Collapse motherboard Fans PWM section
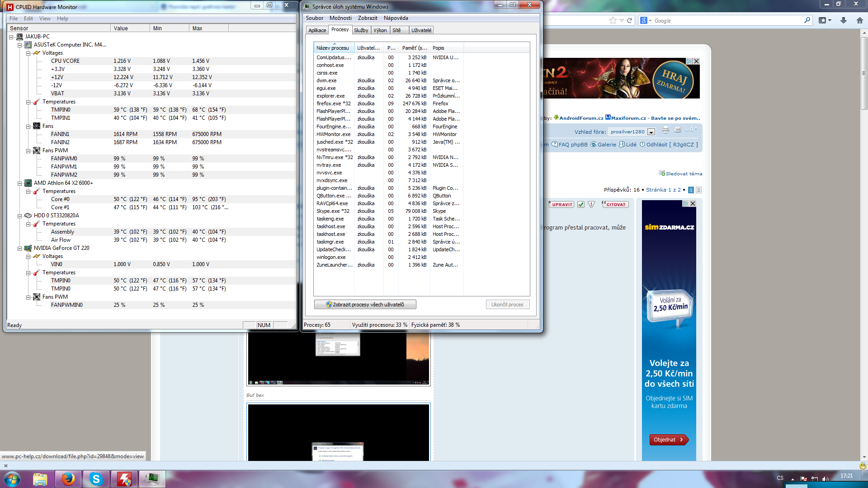Screen dimensions: 868x488 pyautogui.click(x=28, y=150)
